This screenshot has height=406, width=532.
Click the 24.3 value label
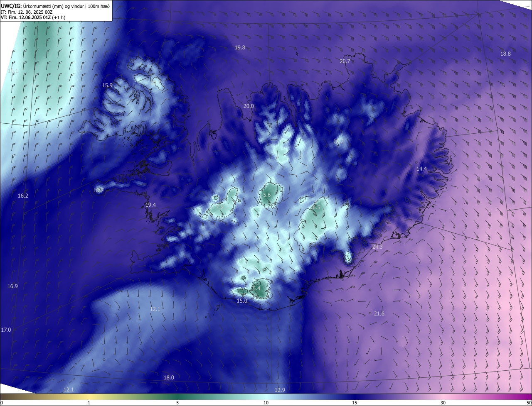(x=377, y=247)
